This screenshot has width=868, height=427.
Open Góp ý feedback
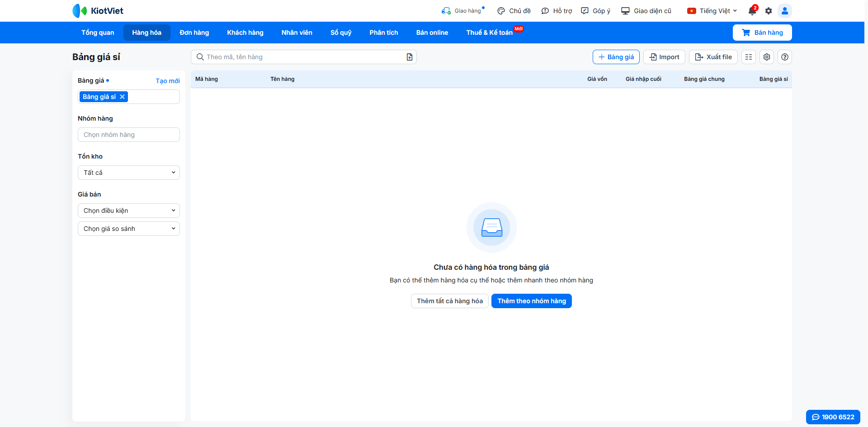pyautogui.click(x=595, y=11)
